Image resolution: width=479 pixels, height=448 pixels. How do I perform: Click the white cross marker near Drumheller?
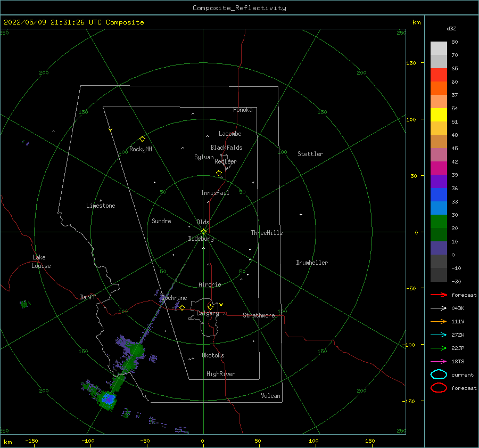point(301,214)
